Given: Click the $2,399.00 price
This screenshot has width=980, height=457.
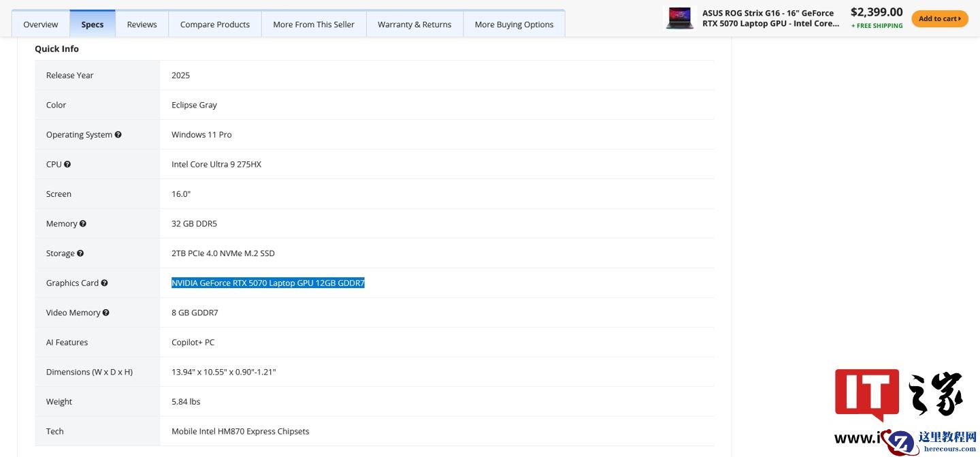Looking at the screenshot, I should point(877,12).
